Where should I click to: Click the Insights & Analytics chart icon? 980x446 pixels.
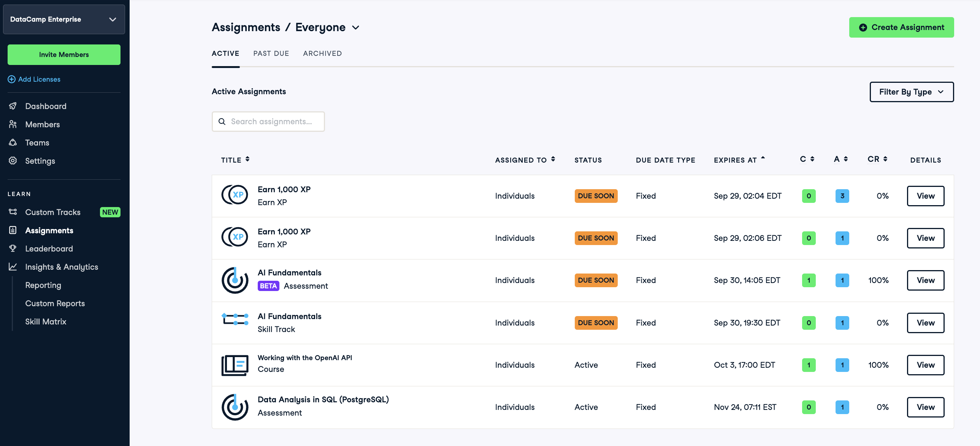(13, 267)
